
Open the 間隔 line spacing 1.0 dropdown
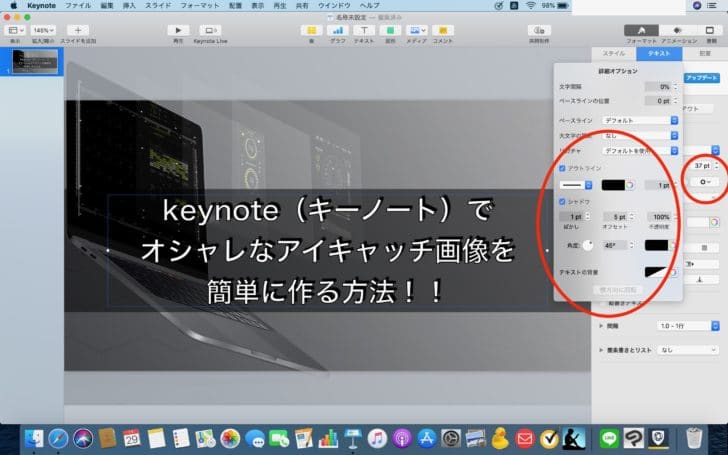point(688,326)
